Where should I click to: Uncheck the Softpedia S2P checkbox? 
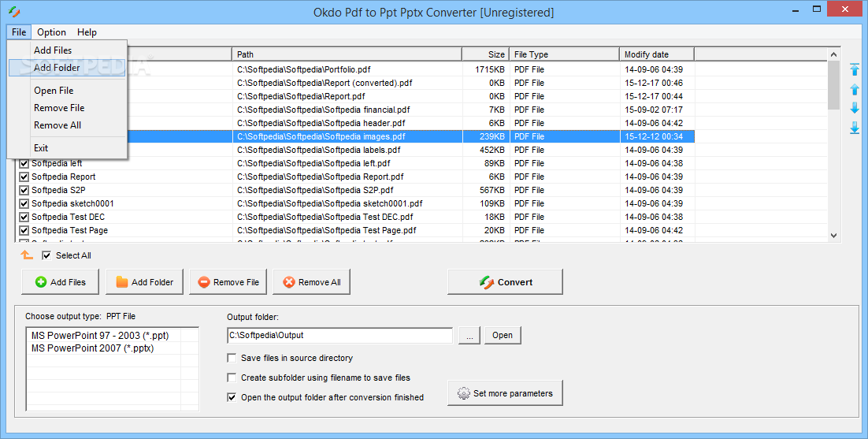[24, 190]
